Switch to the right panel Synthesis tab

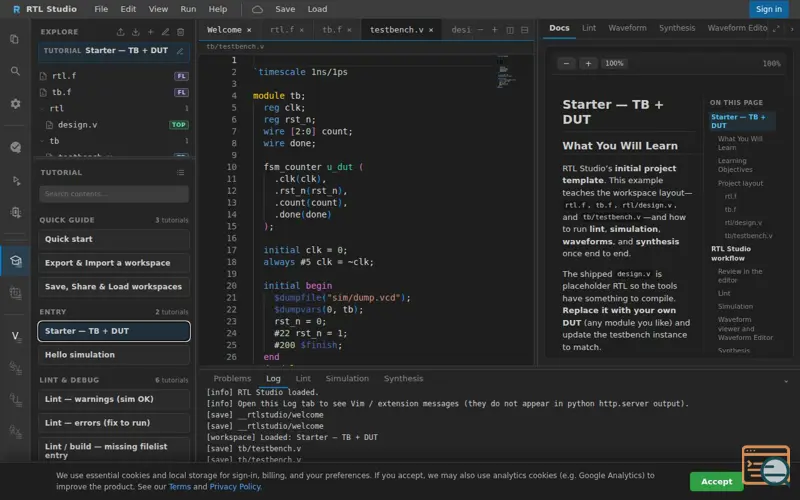(x=677, y=28)
